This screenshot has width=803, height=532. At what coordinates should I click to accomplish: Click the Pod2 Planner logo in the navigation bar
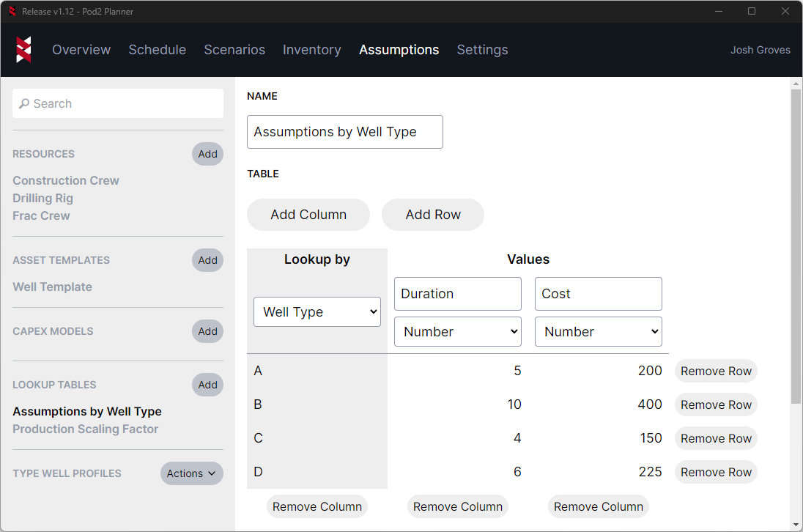23,50
